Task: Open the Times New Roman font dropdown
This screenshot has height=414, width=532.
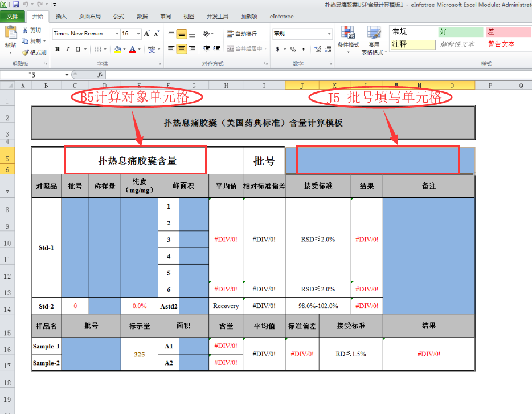Action: click(x=116, y=34)
